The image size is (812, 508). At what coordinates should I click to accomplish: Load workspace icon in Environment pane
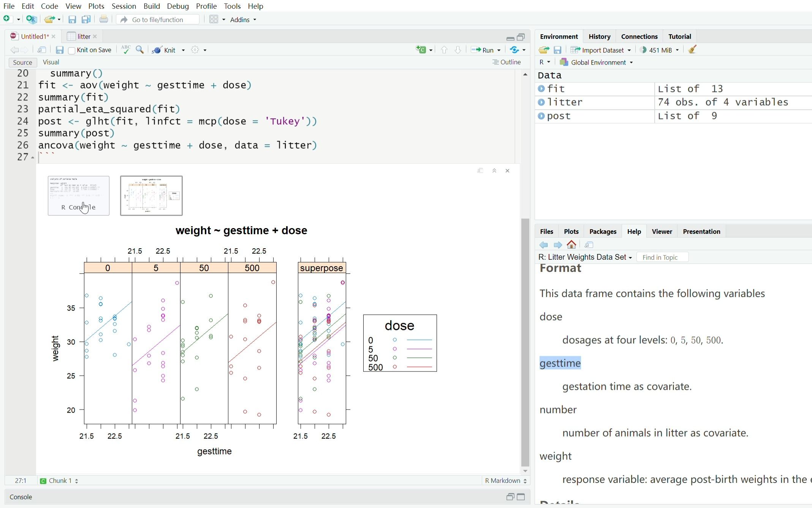pyautogui.click(x=544, y=50)
